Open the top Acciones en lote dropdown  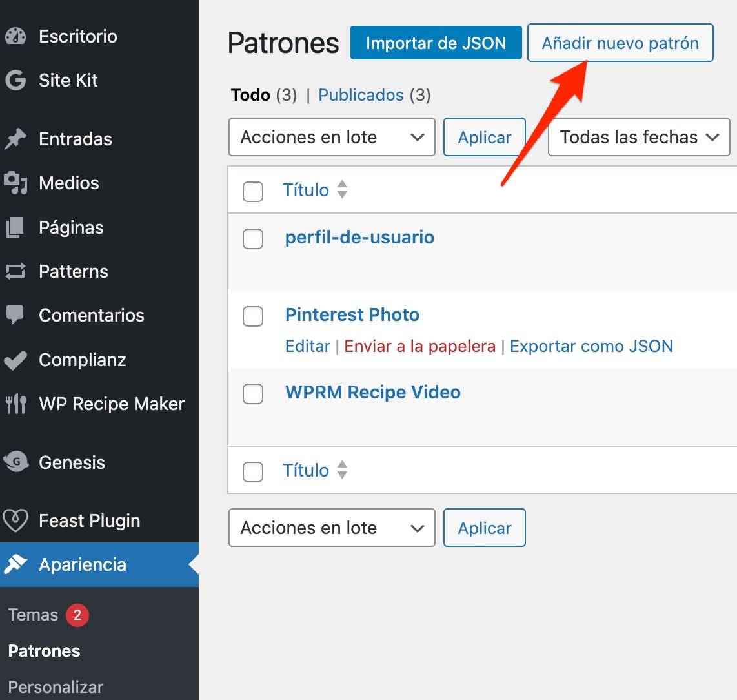(332, 137)
